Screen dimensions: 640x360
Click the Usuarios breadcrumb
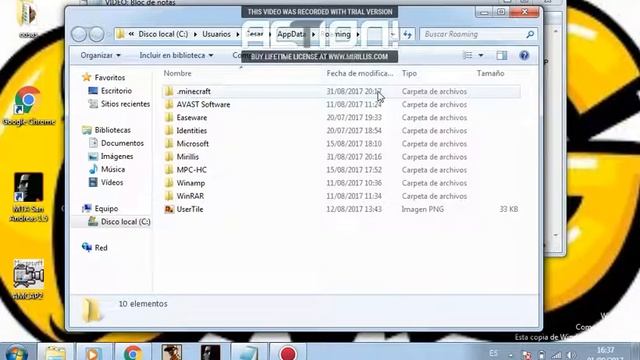point(216,34)
